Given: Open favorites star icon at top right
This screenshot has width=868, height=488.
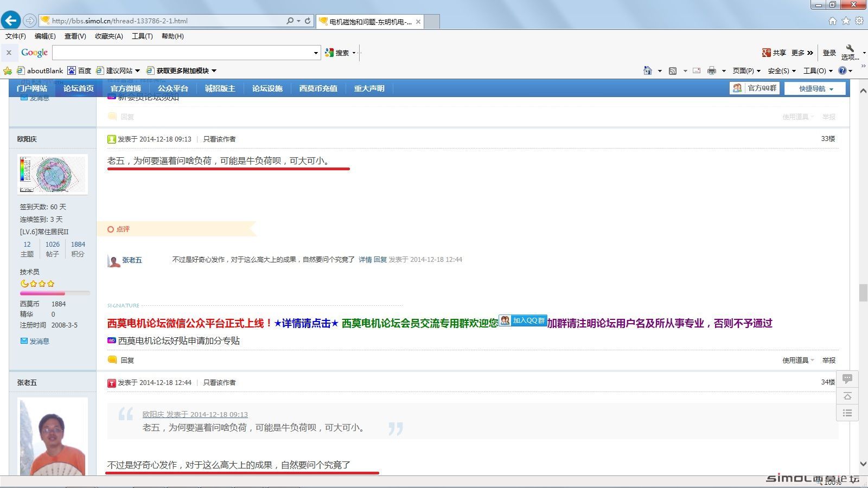Looking at the screenshot, I should coord(846,21).
